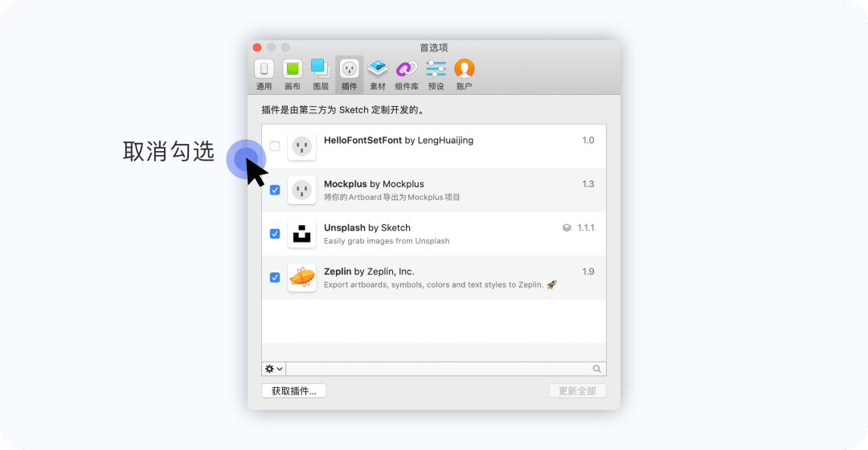This screenshot has height=450, width=868.
Task: Click the Mockplus plugin socket icon
Action: click(301, 190)
